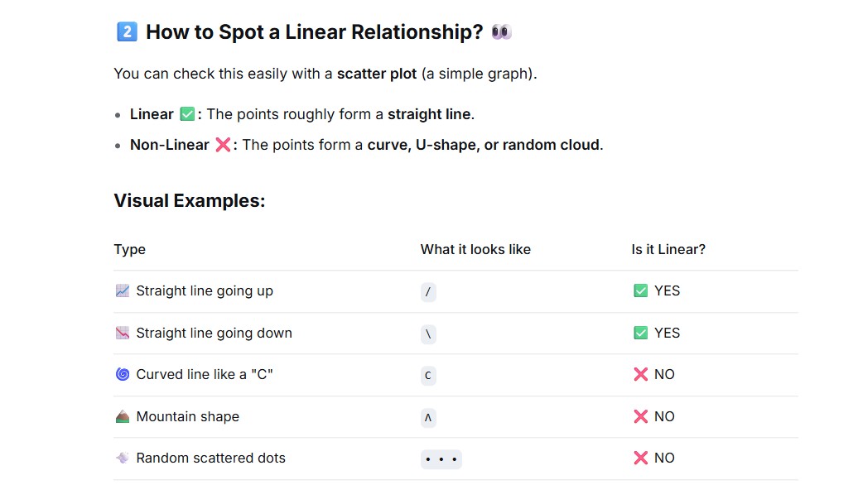The image size is (858, 504).
Task: Click the mountain emoji icon
Action: coord(123,416)
